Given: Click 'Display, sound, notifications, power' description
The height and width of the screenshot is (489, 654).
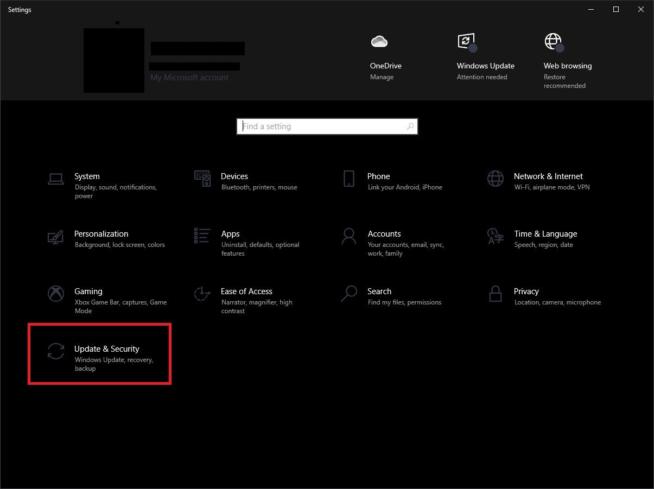Looking at the screenshot, I should click(x=116, y=192).
